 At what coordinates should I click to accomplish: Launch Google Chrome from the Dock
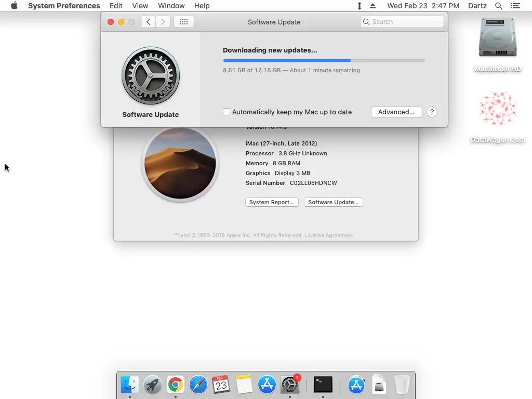(x=176, y=384)
